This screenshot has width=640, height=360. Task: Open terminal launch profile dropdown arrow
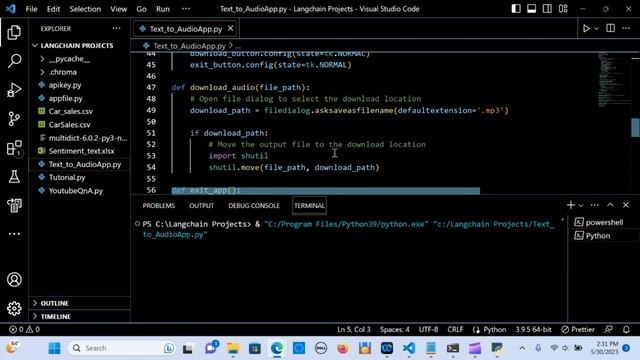[581, 205]
